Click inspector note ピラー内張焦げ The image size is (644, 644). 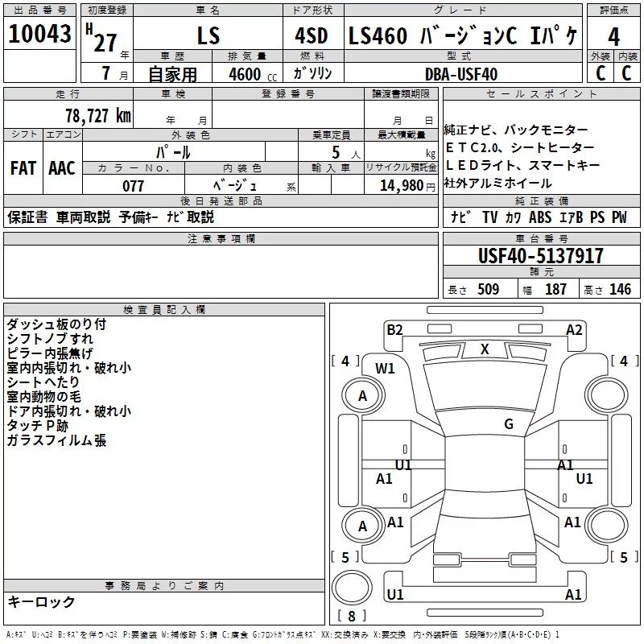pyautogui.click(x=50, y=353)
